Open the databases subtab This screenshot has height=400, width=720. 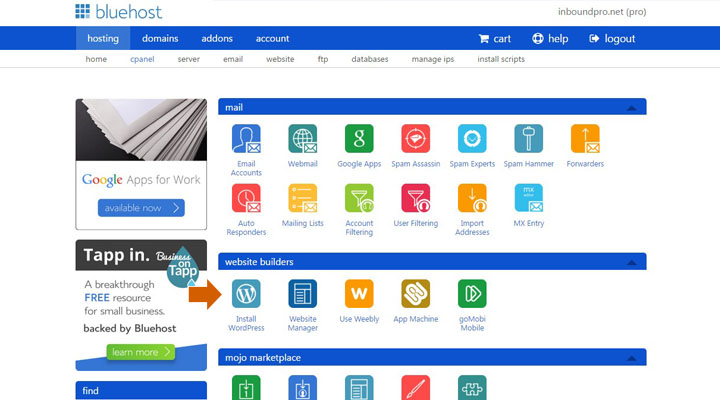370,59
